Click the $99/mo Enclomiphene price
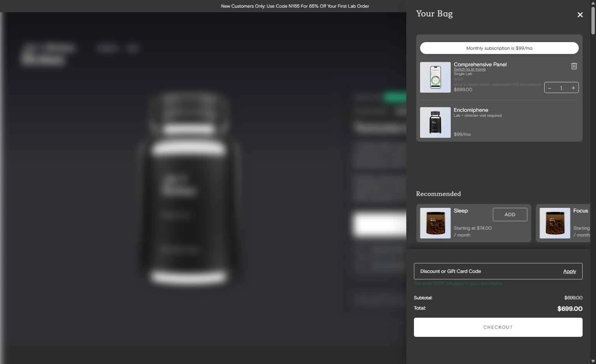The image size is (596, 364). point(462,134)
